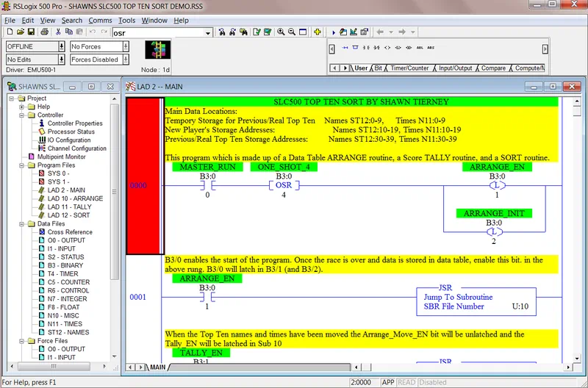Image resolution: width=588 pixels, height=388 pixels.
Task: Click the verify file checkmark icon
Action: pos(257,32)
